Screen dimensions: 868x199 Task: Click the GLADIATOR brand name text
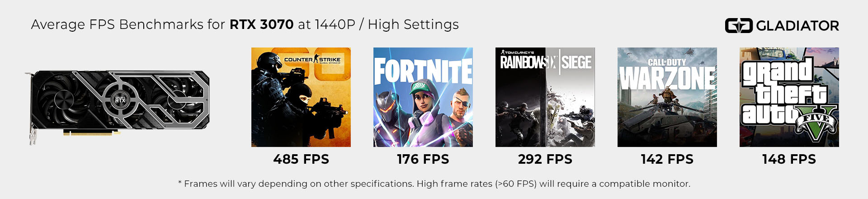point(797,26)
